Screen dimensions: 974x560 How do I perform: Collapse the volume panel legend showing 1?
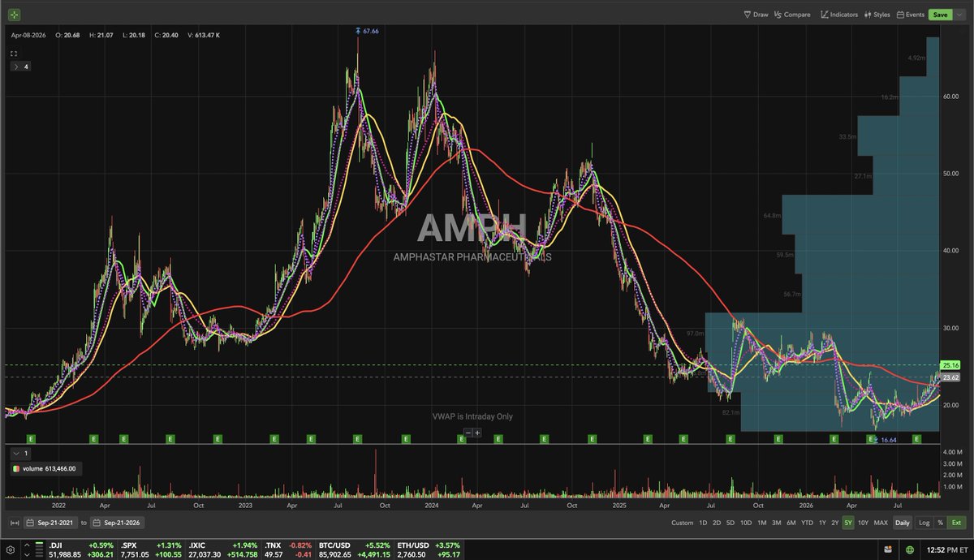(20, 453)
